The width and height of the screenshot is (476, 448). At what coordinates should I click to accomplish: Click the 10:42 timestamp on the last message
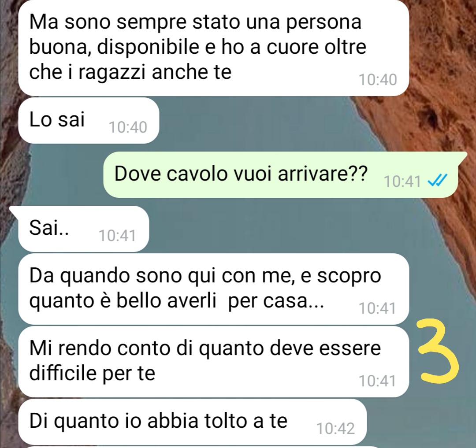(335, 429)
